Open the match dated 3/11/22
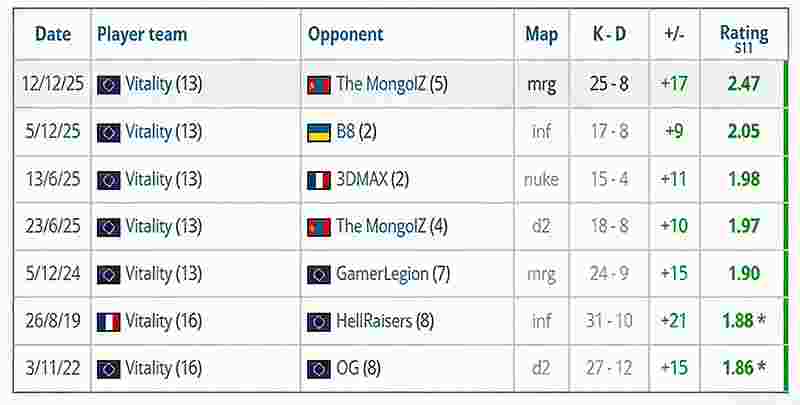Screen dimensions: 800x405 (53, 369)
